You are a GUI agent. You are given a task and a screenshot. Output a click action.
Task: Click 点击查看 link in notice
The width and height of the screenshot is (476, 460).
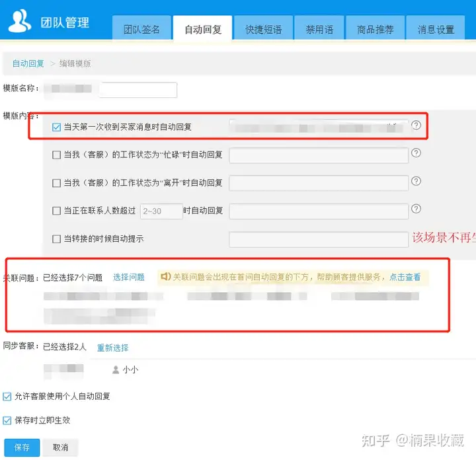pos(405,277)
